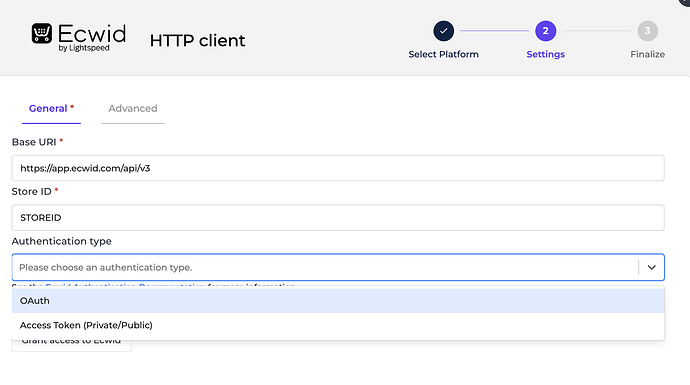Click the Ecwid by Lightspeed wordmark

click(x=92, y=37)
